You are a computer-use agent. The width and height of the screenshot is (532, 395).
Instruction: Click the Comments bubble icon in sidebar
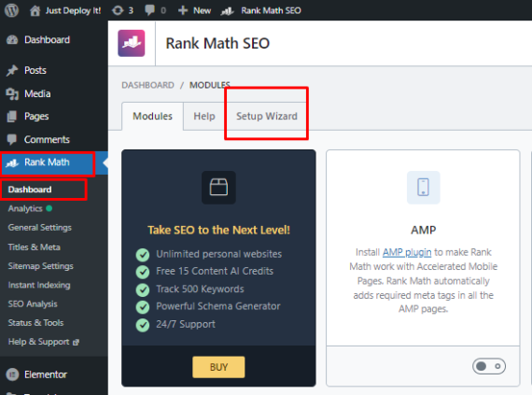[x=12, y=139]
